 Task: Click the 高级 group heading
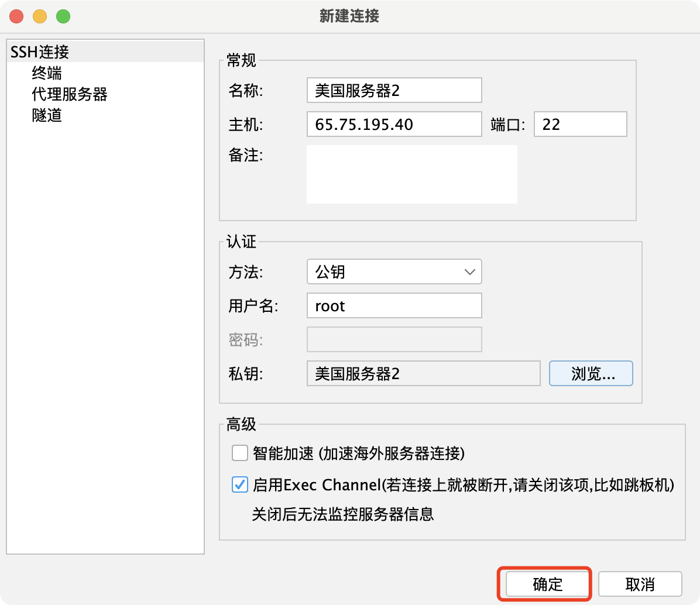point(241,424)
